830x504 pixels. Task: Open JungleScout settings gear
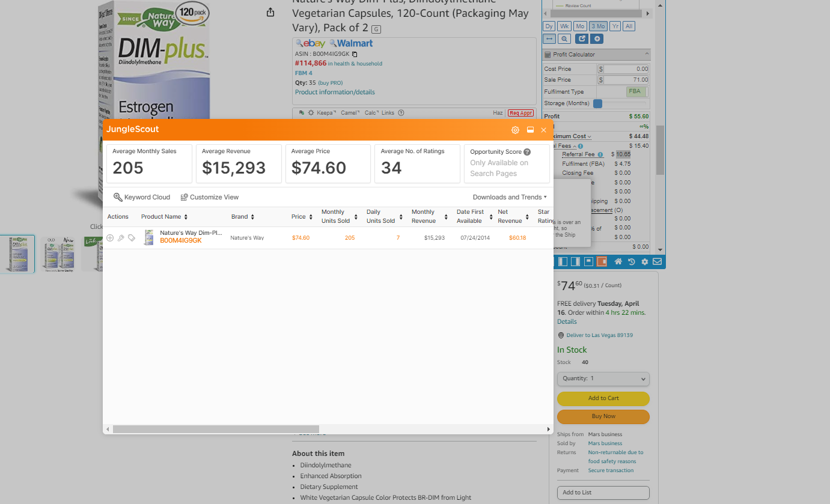coord(515,130)
